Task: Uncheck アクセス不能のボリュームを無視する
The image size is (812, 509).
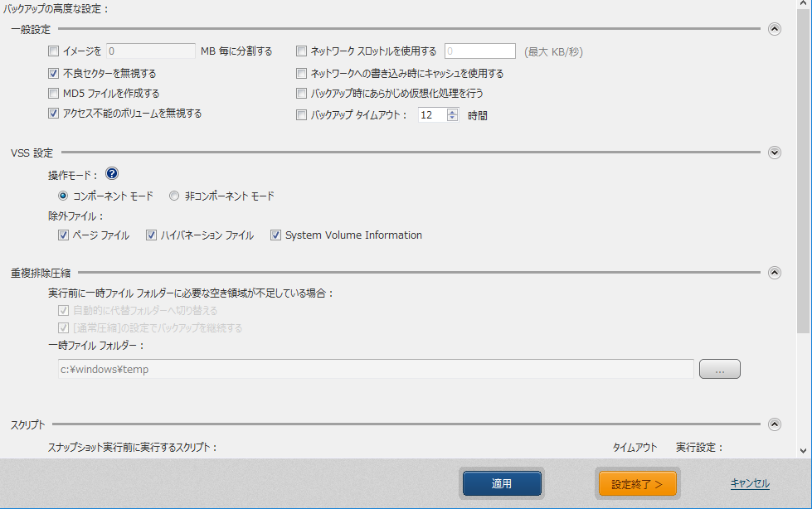Action: click(x=54, y=114)
